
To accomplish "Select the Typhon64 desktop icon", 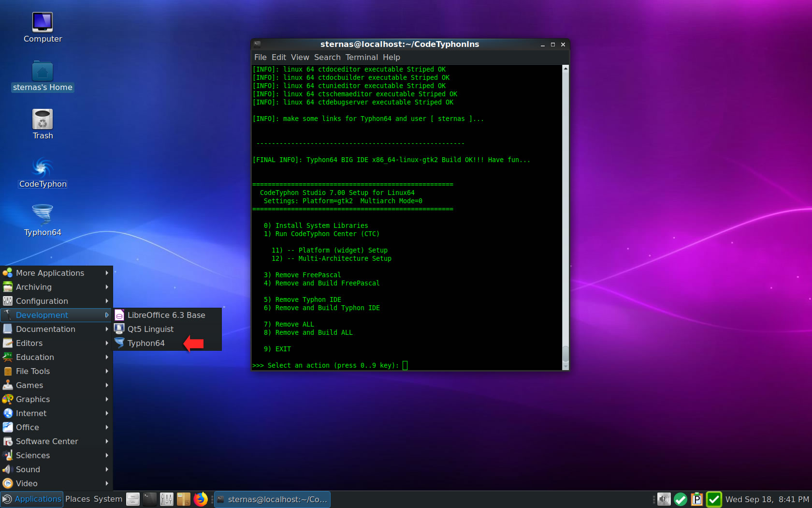I will (x=43, y=221).
